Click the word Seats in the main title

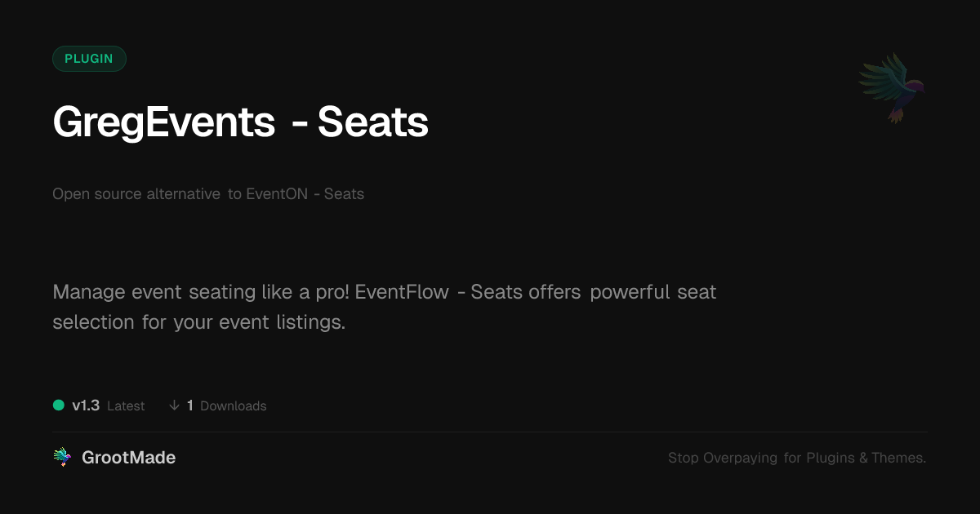[x=372, y=122]
